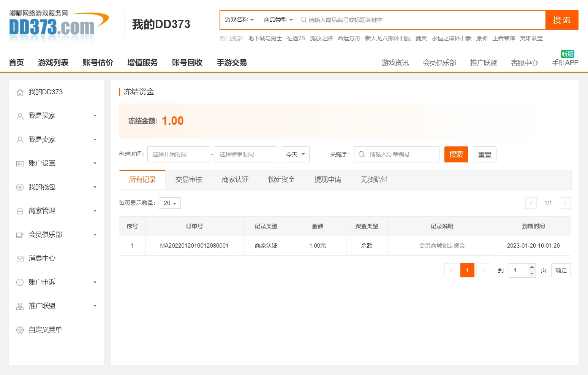This screenshot has width=588, height=375.
Task: Click the alert icon for 账户申诉
Action: point(20,282)
